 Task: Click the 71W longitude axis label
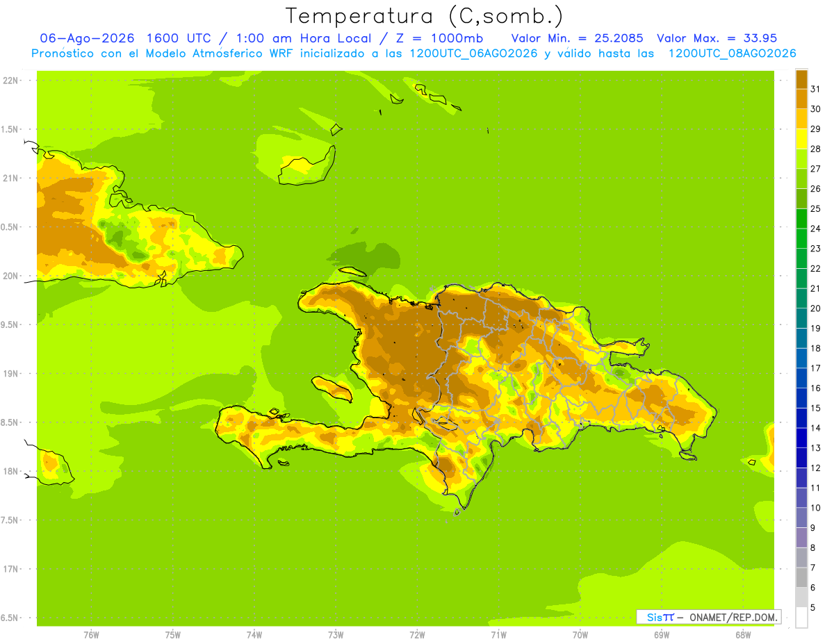pos(498,635)
